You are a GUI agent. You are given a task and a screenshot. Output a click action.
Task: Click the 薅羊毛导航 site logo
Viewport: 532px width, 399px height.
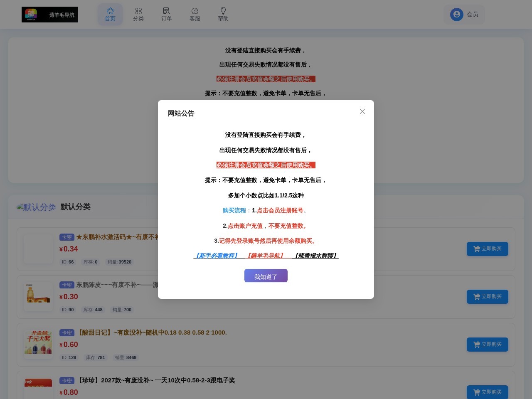[x=50, y=15]
